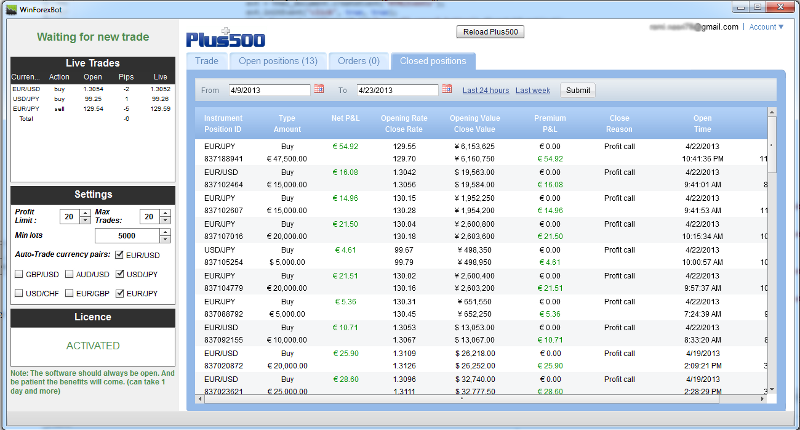Toggle the EUR/JPY auto-trade checkbox
The height and width of the screenshot is (430, 800).
[119, 293]
